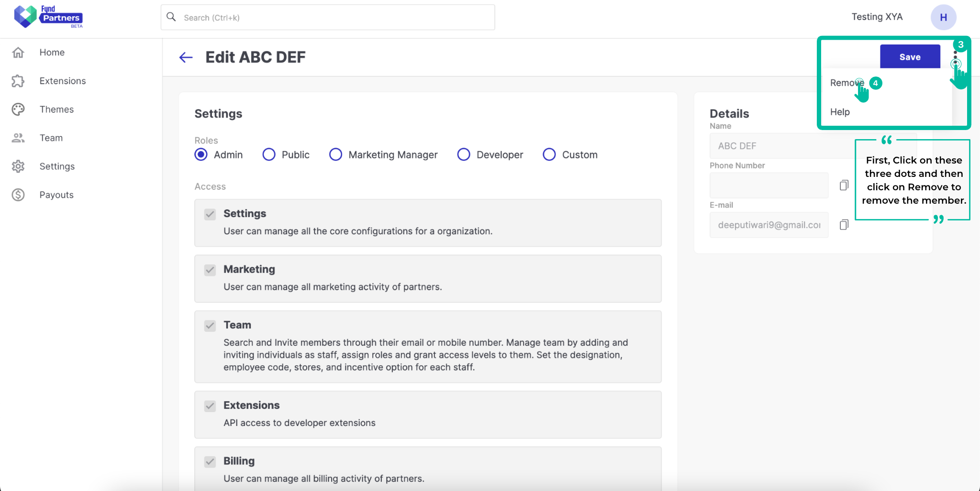The height and width of the screenshot is (491, 980).
Task: Toggle the Extensions access checkbox
Action: (210, 406)
